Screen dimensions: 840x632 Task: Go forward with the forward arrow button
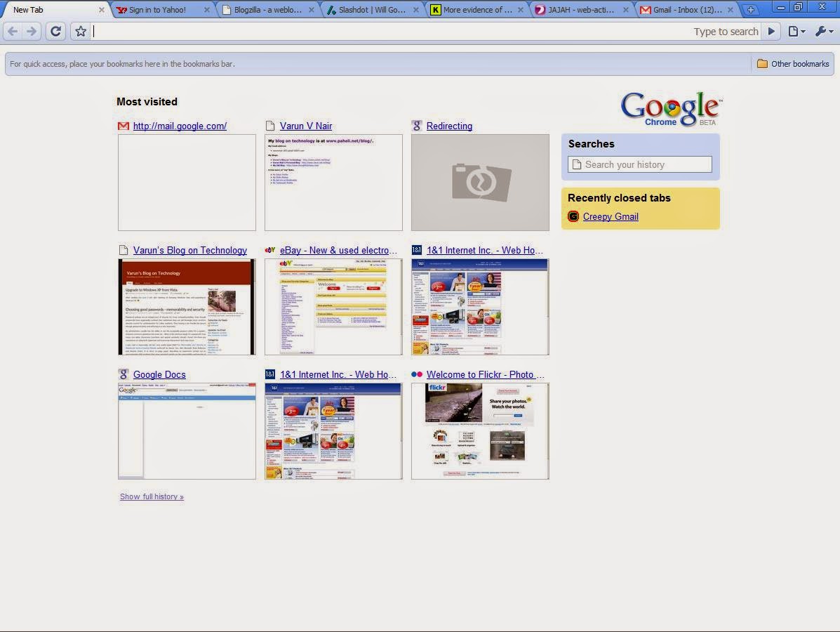click(32, 32)
